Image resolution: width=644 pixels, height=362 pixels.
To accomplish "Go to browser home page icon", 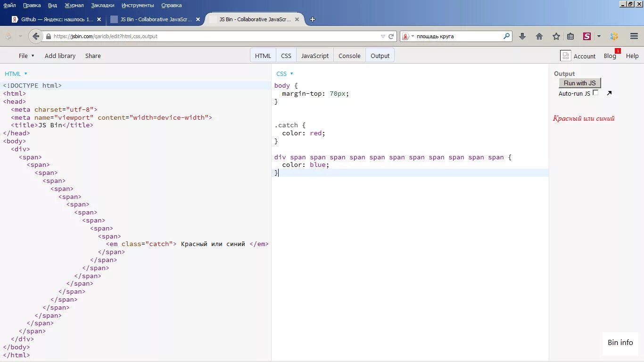I will click(x=539, y=36).
